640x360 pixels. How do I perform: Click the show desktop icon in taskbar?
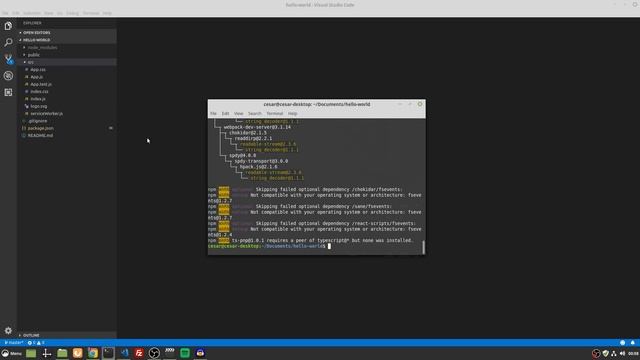pos(31,353)
